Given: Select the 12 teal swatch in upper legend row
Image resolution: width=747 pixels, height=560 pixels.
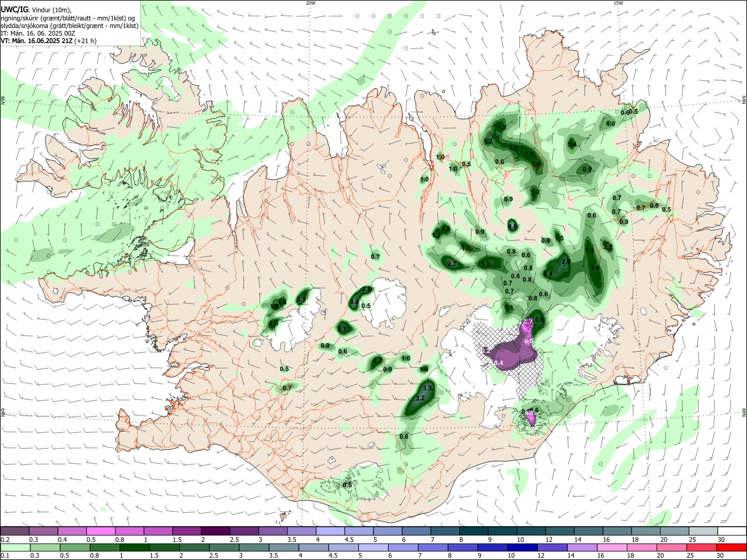Looking at the screenshot, I should 560,531.
